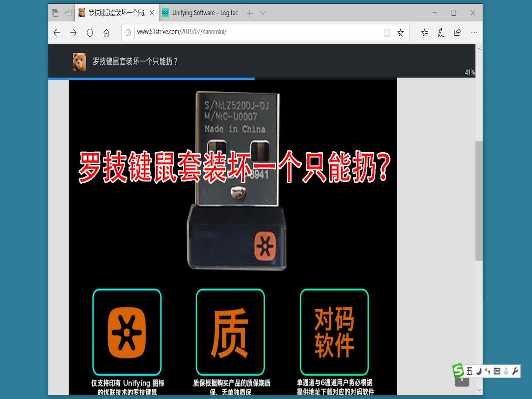This screenshot has width=532, height=399.
Task: Click the teddy bear site avatar
Action: pos(79,61)
